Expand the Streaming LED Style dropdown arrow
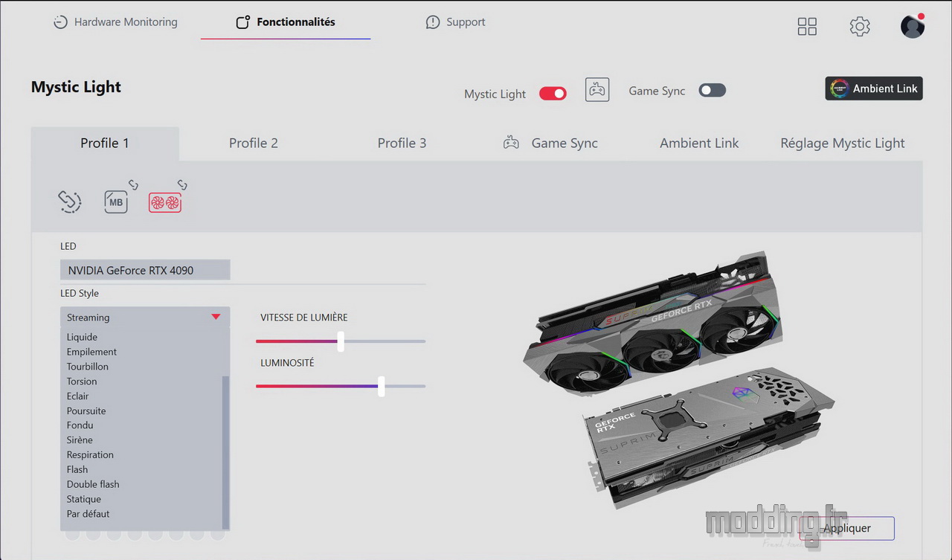The height and width of the screenshot is (560, 952). (x=216, y=317)
